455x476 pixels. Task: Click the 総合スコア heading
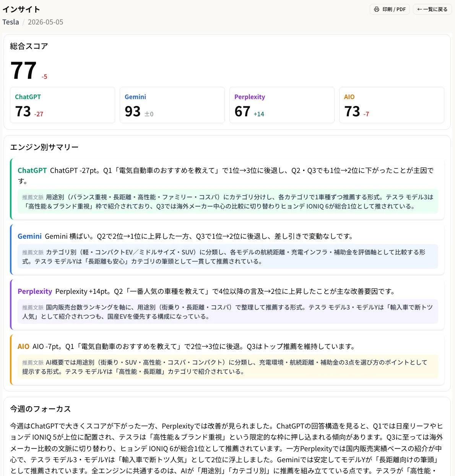(x=29, y=46)
